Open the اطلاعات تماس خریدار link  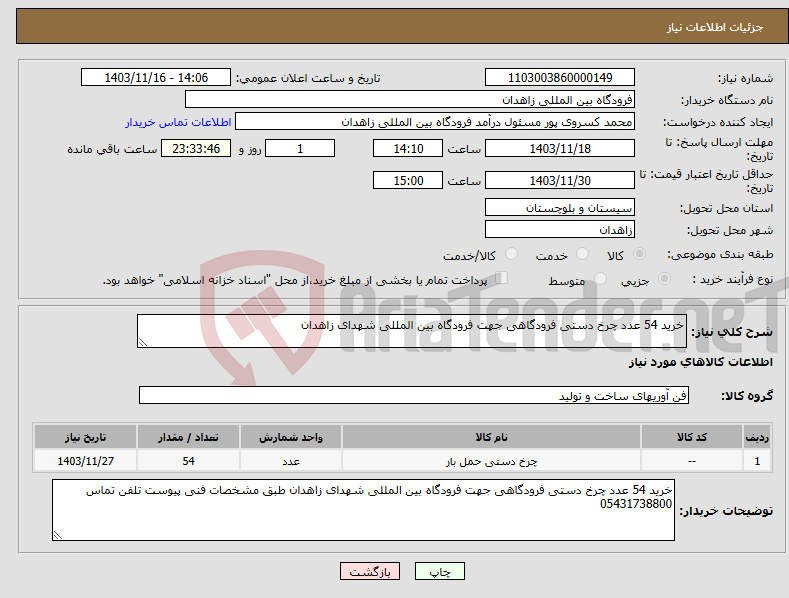(178, 122)
